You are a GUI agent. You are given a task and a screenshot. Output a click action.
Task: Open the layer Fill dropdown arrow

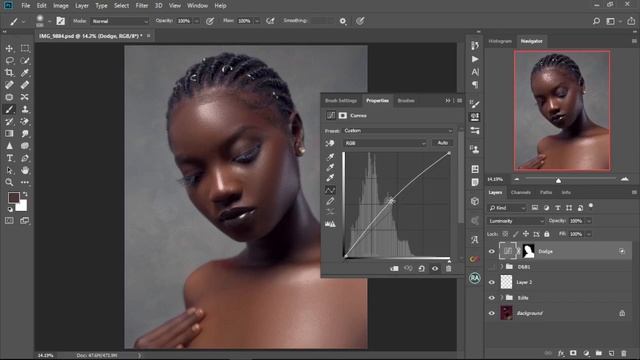click(x=589, y=234)
